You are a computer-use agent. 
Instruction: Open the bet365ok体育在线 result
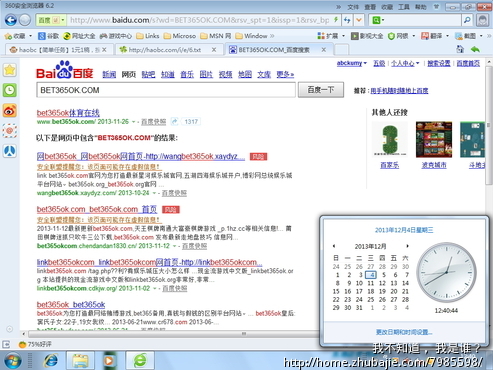pos(68,113)
